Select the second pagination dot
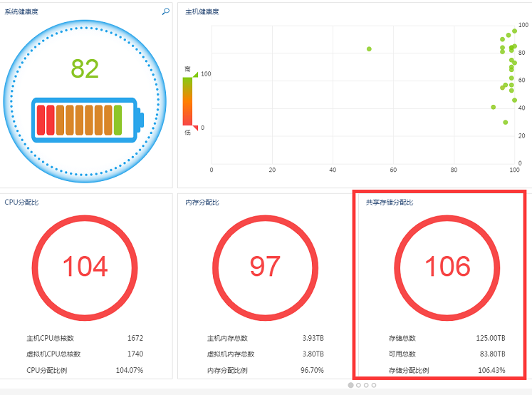 (359, 385)
